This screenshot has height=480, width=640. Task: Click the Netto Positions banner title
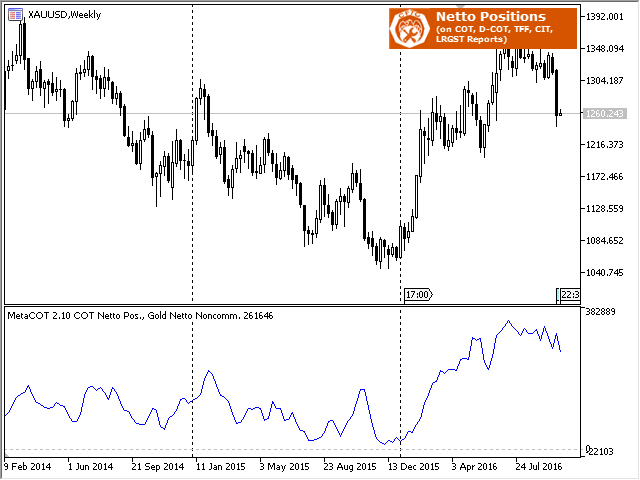point(491,17)
